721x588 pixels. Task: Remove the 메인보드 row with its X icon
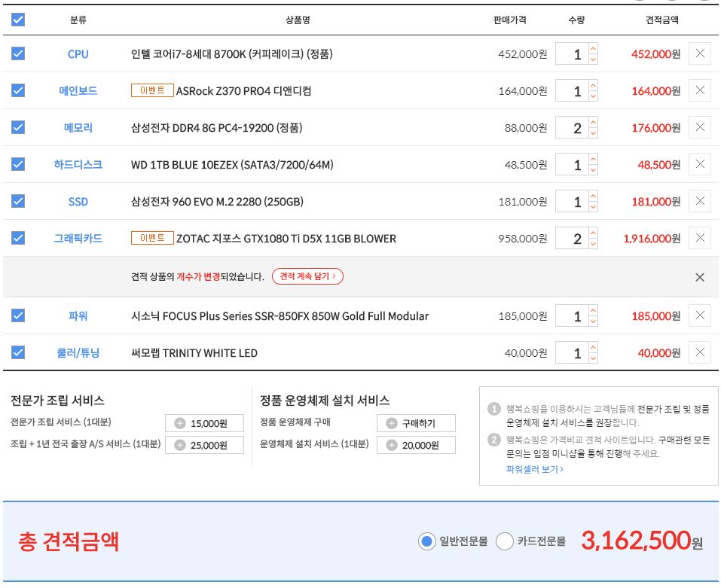coord(700,90)
